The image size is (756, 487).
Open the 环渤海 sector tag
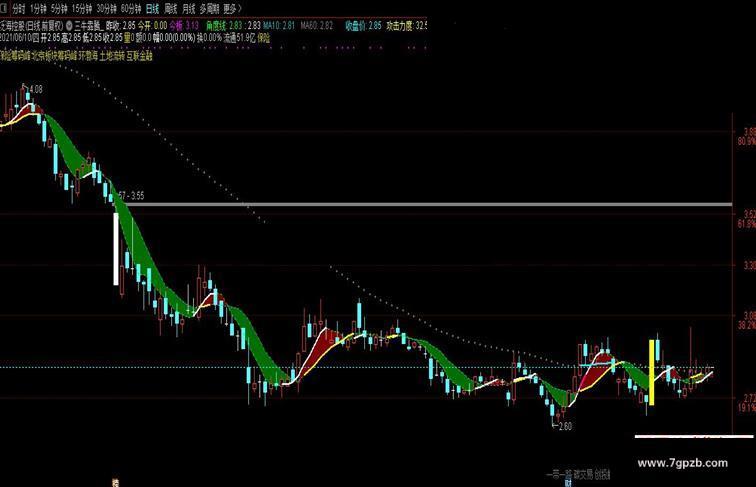coord(88,55)
